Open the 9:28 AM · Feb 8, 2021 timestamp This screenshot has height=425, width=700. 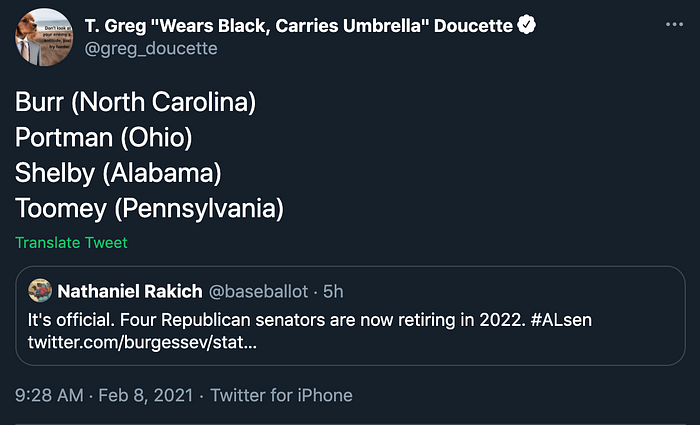click(x=104, y=395)
